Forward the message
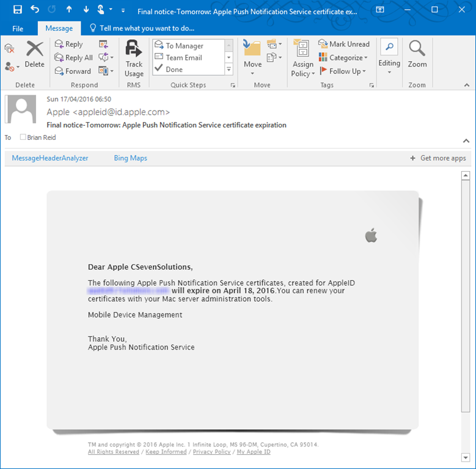This screenshot has width=476, height=469. [x=73, y=71]
